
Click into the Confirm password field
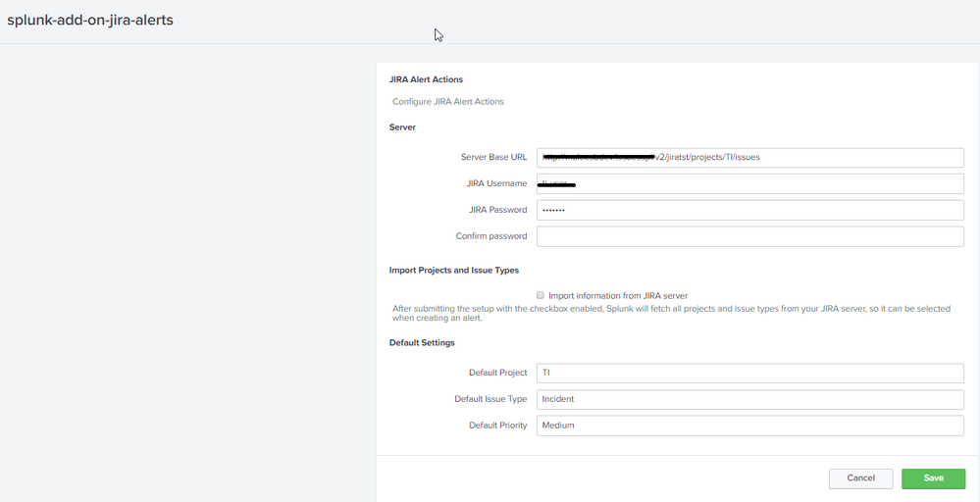[749, 236]
